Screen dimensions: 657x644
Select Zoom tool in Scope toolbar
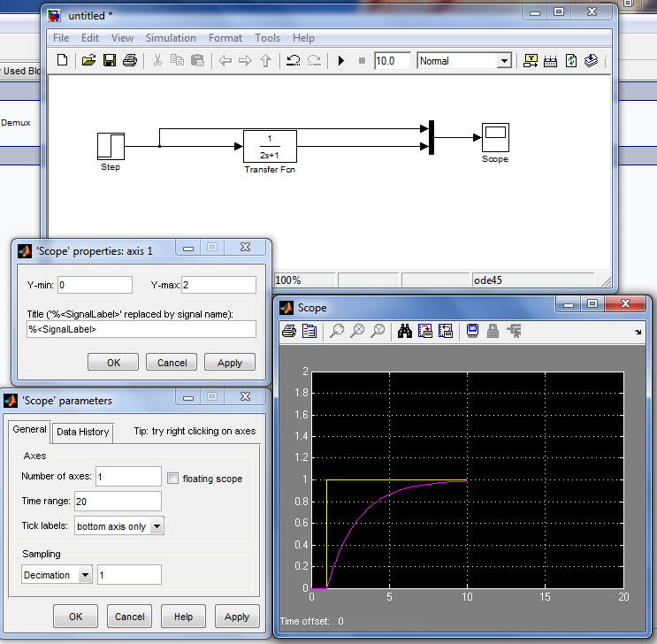tap(337, 331)
